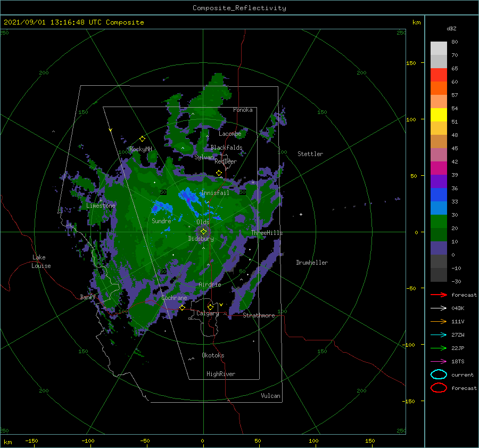Screen dimensions: 479x448
Task: Click the Ponoka label
Action: [x=243, y=110]
